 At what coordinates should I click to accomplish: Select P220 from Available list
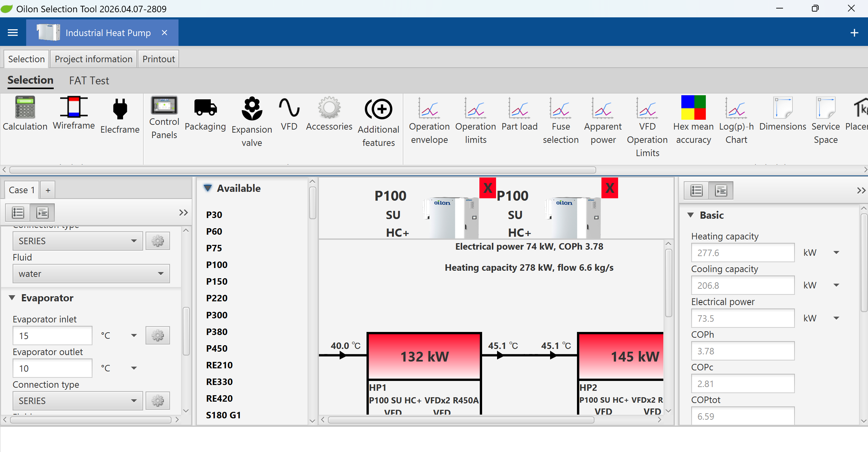pos(217,298)
